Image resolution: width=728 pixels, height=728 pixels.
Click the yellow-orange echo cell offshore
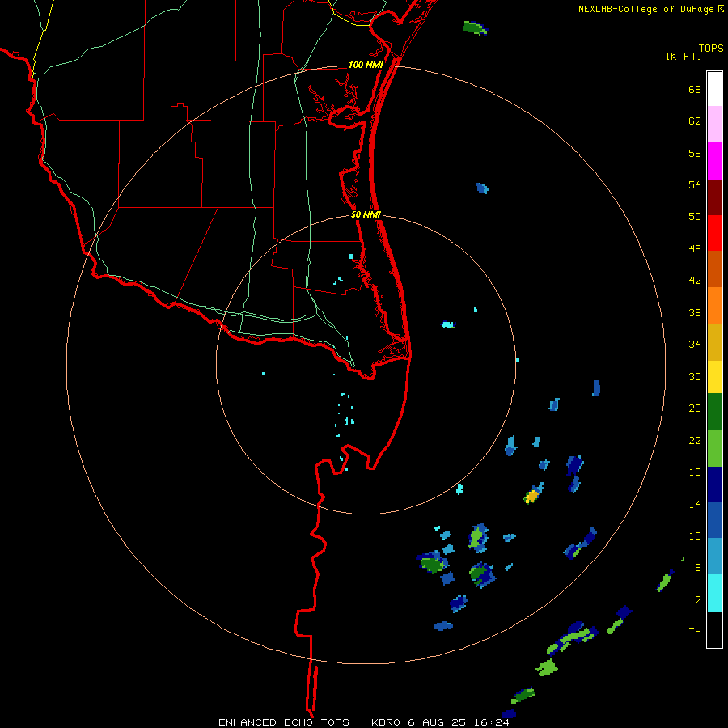click(531, 496)
